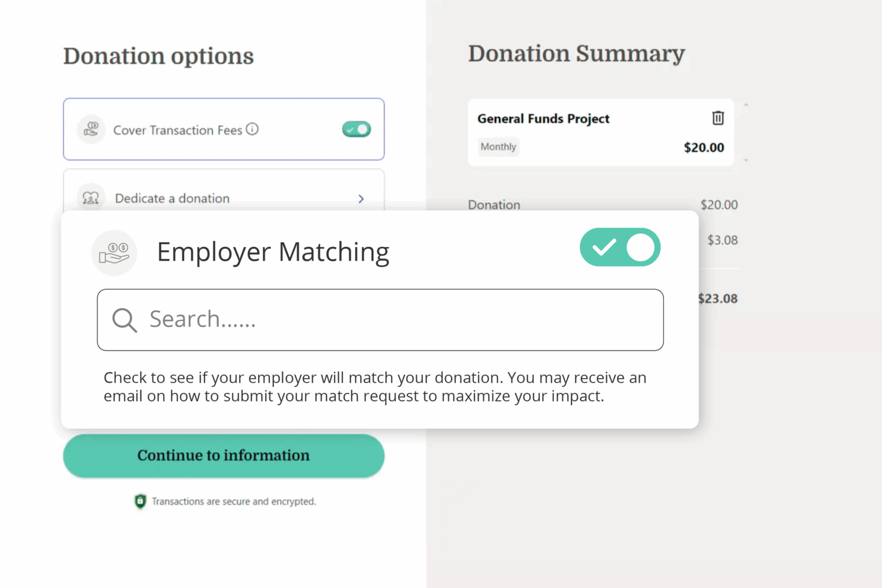Select the General Funds Project title

[543, 118]
